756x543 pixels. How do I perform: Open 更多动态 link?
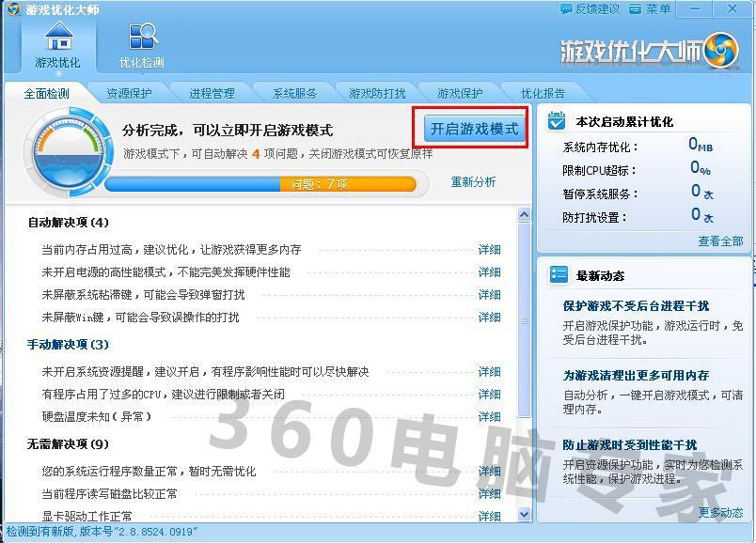coord(720,512)
